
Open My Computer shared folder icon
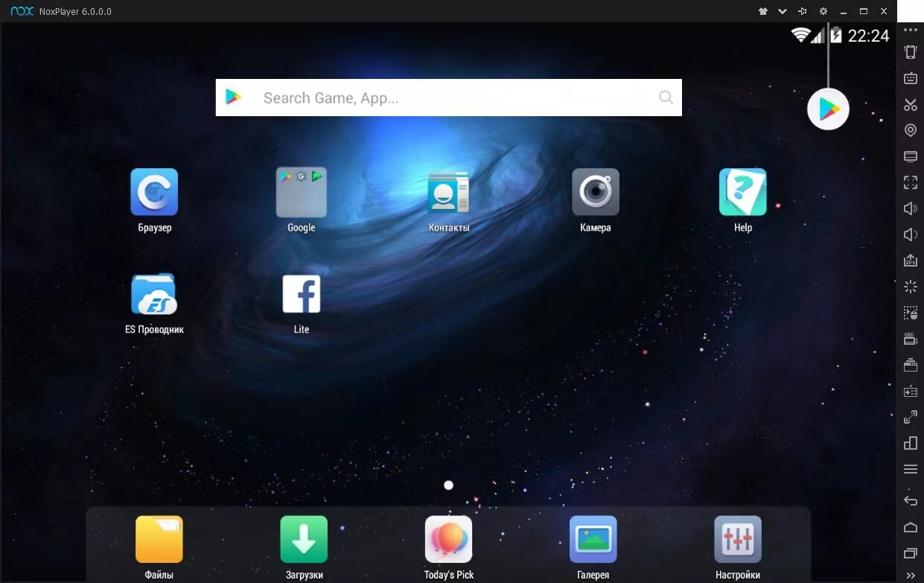click(911, 156)
